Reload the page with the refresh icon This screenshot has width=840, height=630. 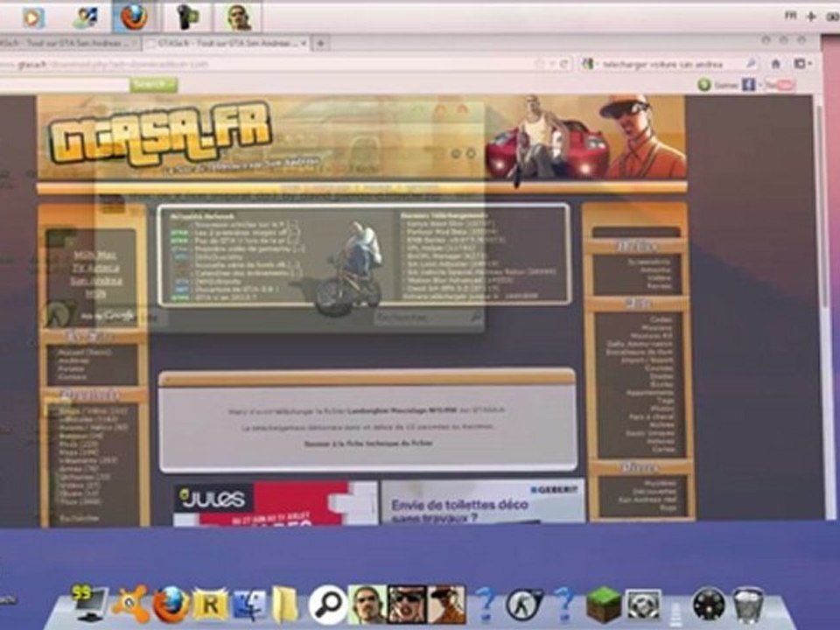coord(563,64)
